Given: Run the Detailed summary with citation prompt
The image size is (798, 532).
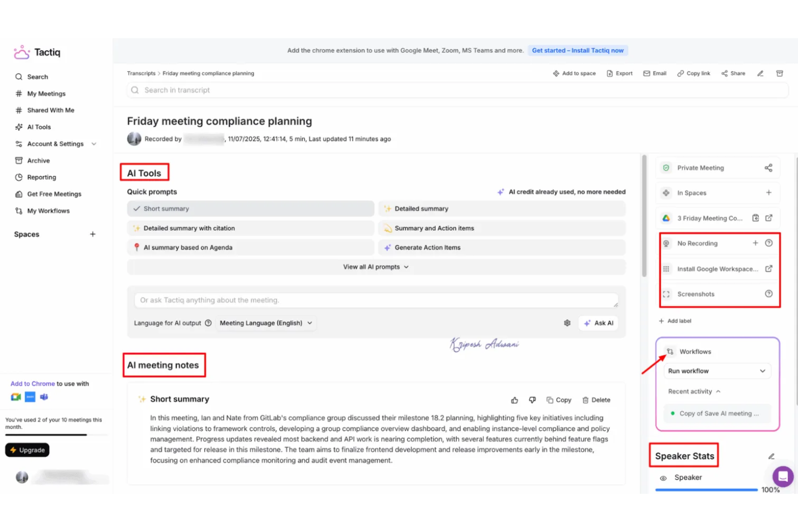Looking at the screenshot, I should click(x=251, y=228).
